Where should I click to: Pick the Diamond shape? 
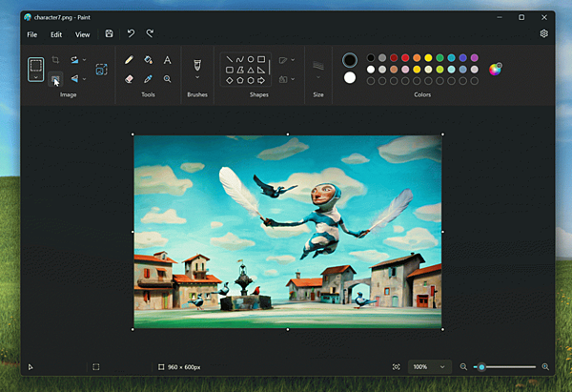tap(229, 80)
